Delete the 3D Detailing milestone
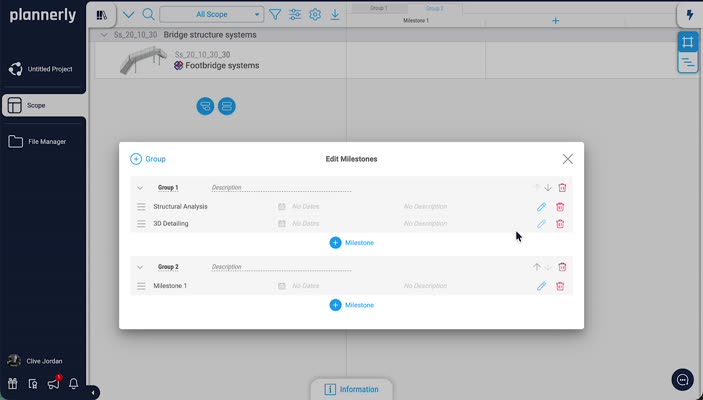 pos(560,224)
